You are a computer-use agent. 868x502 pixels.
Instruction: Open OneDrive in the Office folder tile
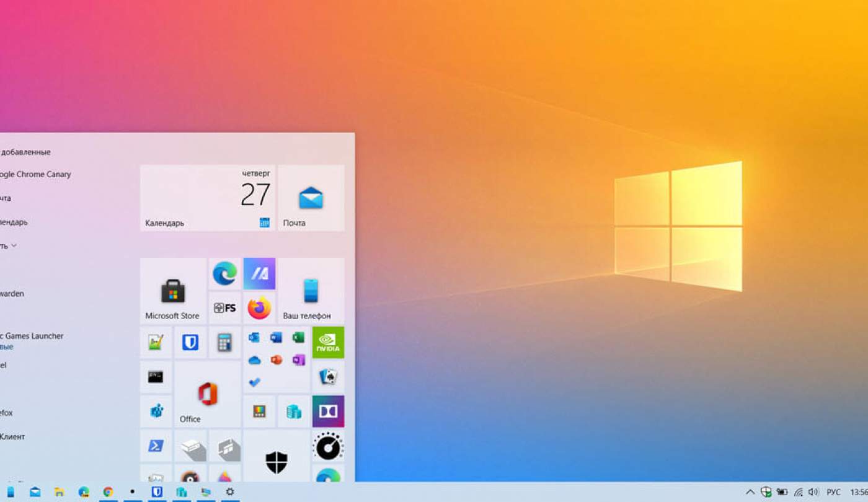point(254,360)
